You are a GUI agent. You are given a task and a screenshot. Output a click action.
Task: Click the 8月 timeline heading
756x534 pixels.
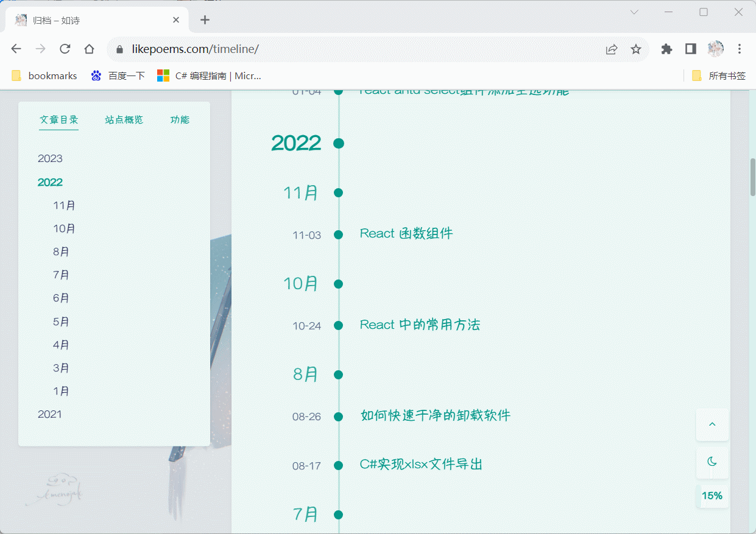[306, 374]
